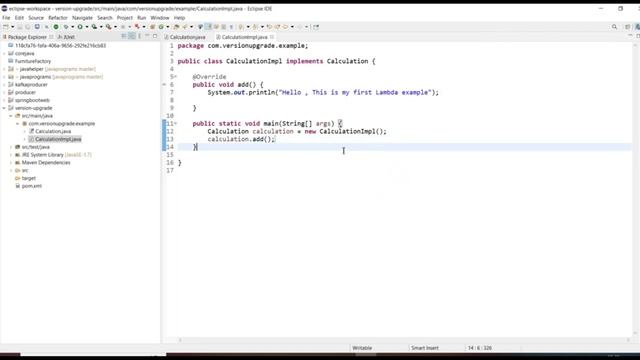Viewport: 640px width, 360px height.
Task: Toggle Link with Editor in Package Explorer
Action: pos(132,36)
